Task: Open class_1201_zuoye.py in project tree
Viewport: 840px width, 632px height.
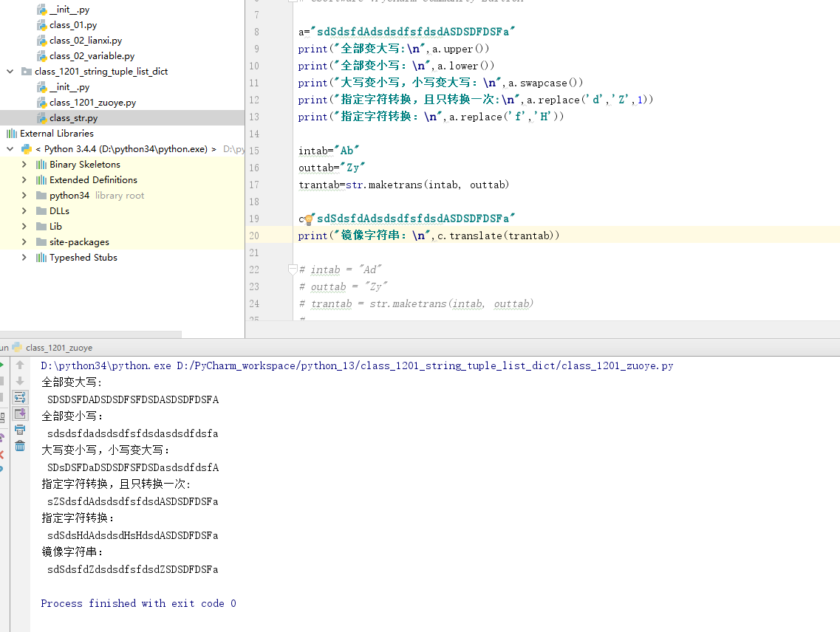Action: (x=92, y=103)
